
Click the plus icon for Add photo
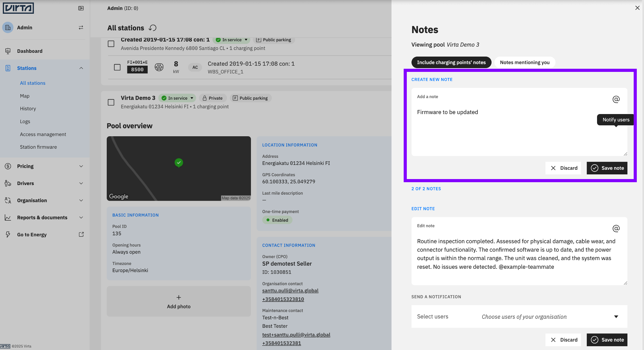(x=179, y=297)
